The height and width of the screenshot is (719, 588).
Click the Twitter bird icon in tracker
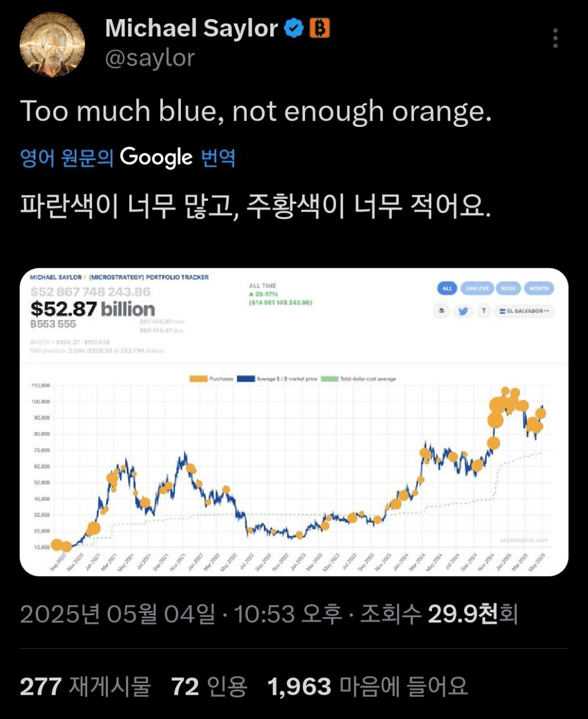[x=463, y=311]
